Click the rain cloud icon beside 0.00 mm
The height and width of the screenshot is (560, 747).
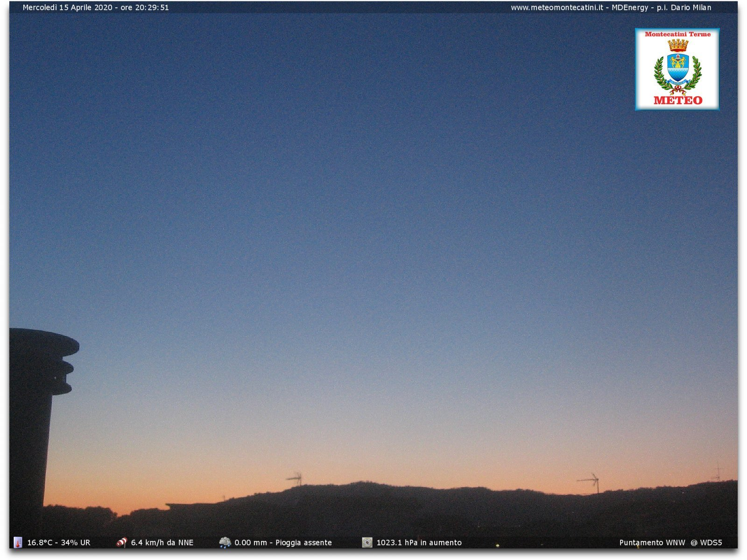[225, 542]
